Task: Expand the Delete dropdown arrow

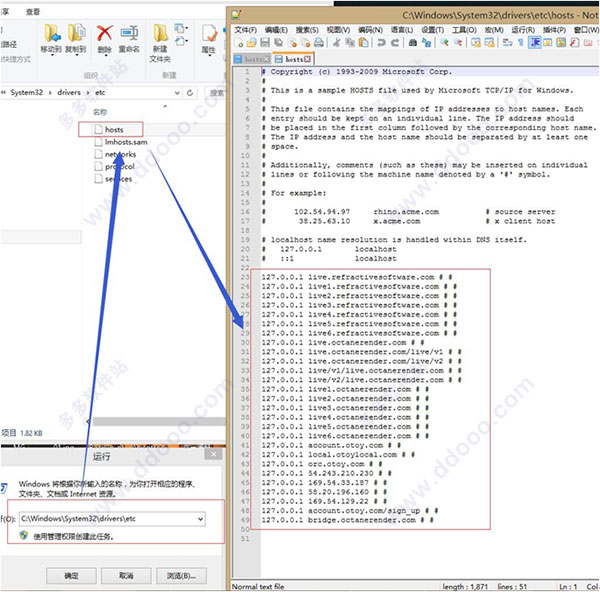Action: [104, 55]
